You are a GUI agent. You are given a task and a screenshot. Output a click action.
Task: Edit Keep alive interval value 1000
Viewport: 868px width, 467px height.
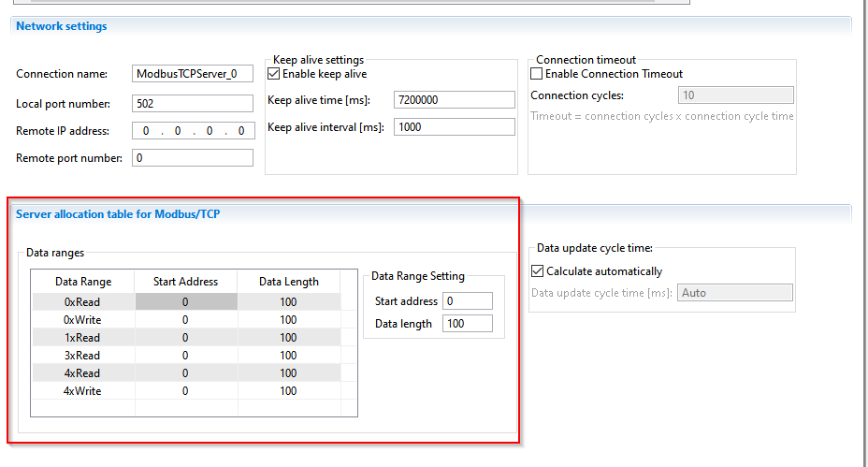[455, 127]
